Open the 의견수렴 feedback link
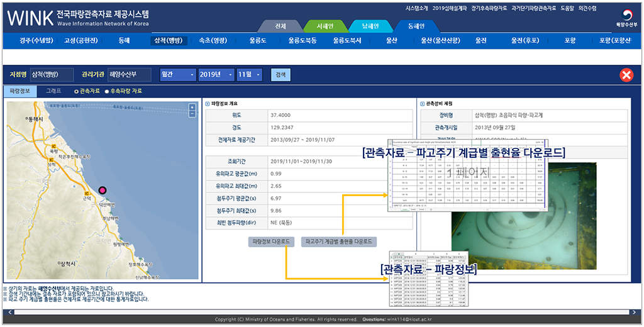 pos(587,8)
